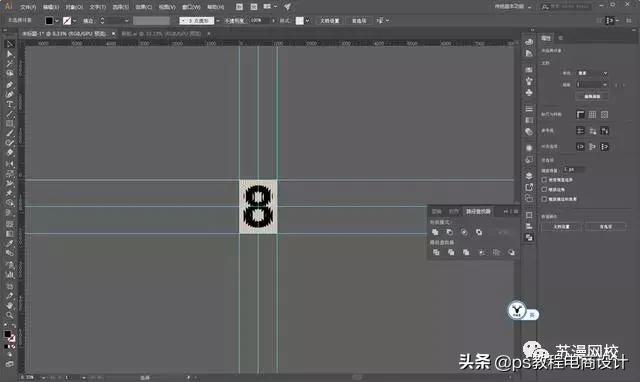Open fill color dropdown in control bar
This screenshot has width=640, height=382.
tap(57, 21)
